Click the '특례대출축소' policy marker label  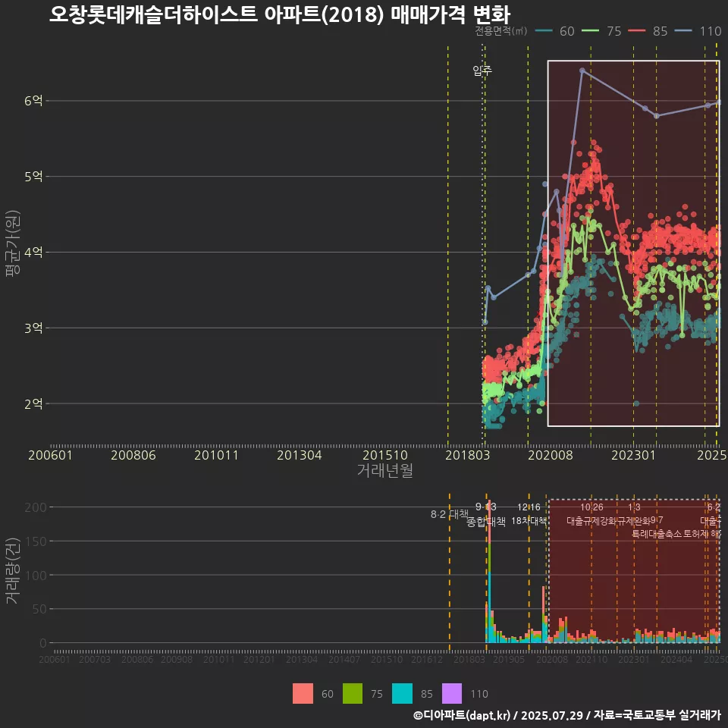[657, 534]
